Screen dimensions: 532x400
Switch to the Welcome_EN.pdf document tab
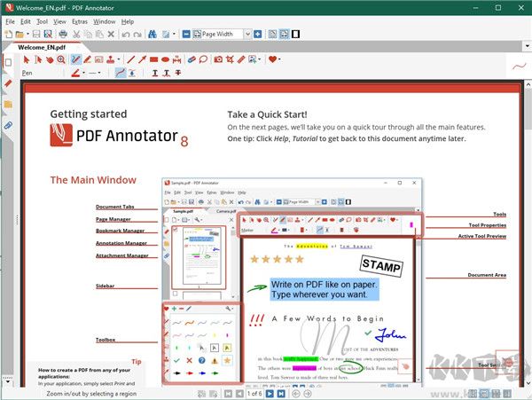42,47
